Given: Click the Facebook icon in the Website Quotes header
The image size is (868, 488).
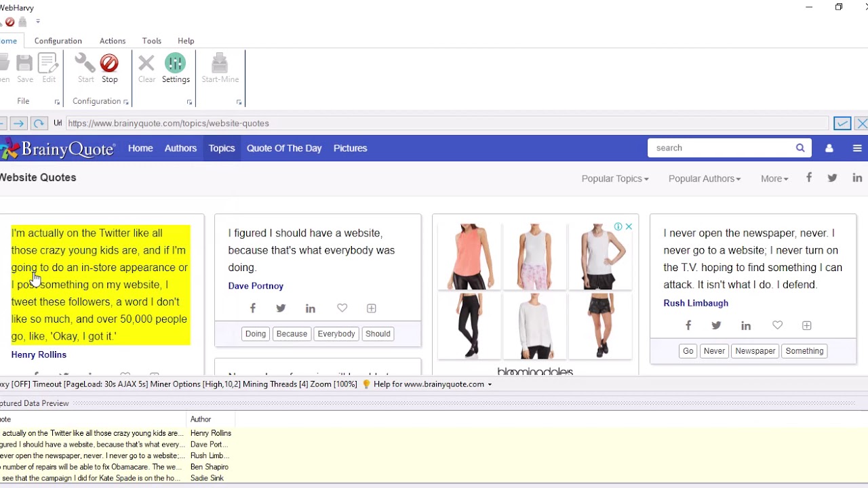Looking at the screenshot, I should tap(809, 178).
